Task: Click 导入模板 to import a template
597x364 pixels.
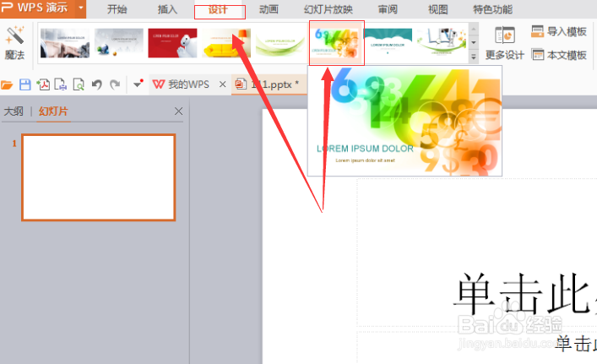Action: [558, 31]
